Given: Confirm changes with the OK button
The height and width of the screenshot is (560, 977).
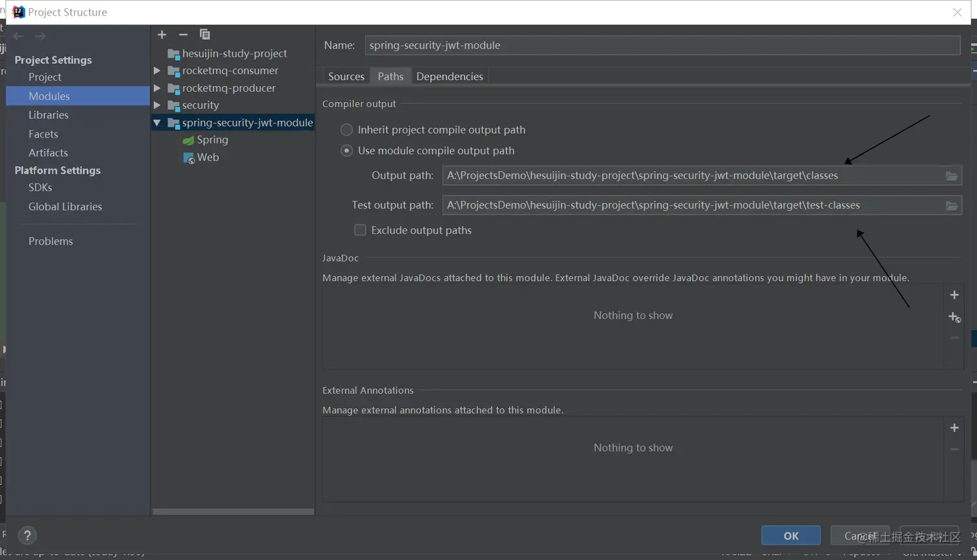Looking at the screenshot, I should (x=791, y=535).
